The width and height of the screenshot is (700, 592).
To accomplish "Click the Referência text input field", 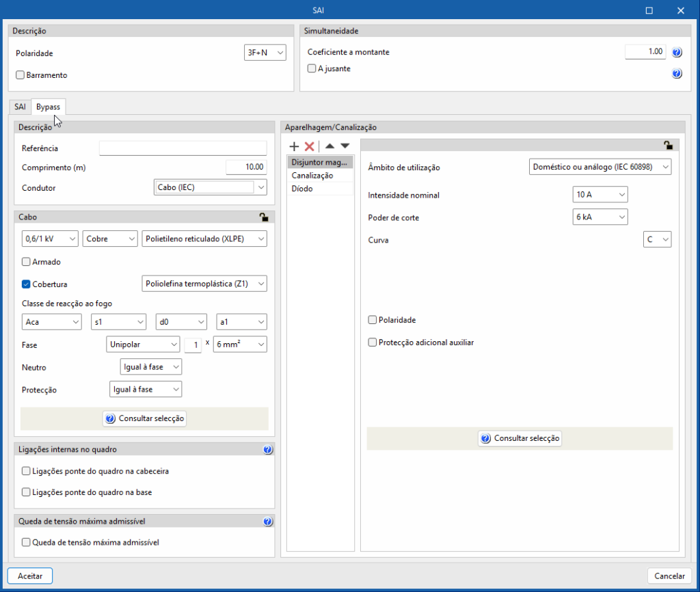I will (183, 148).
